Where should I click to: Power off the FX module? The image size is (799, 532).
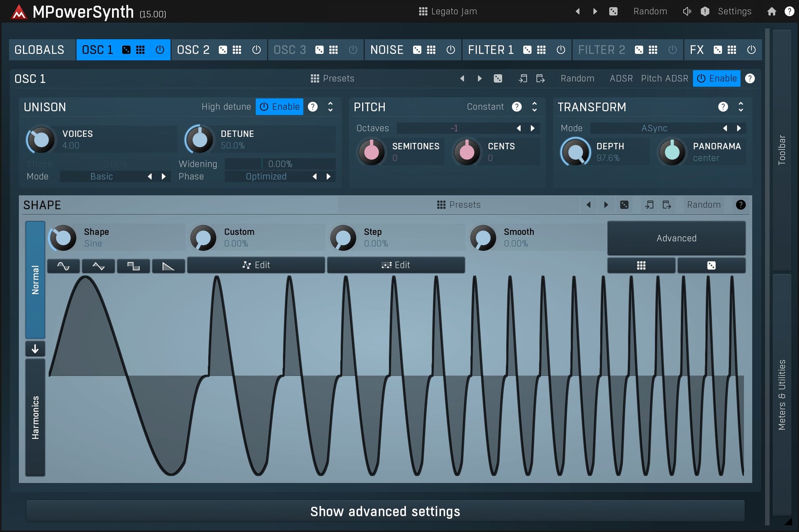(x=751, y=50)
